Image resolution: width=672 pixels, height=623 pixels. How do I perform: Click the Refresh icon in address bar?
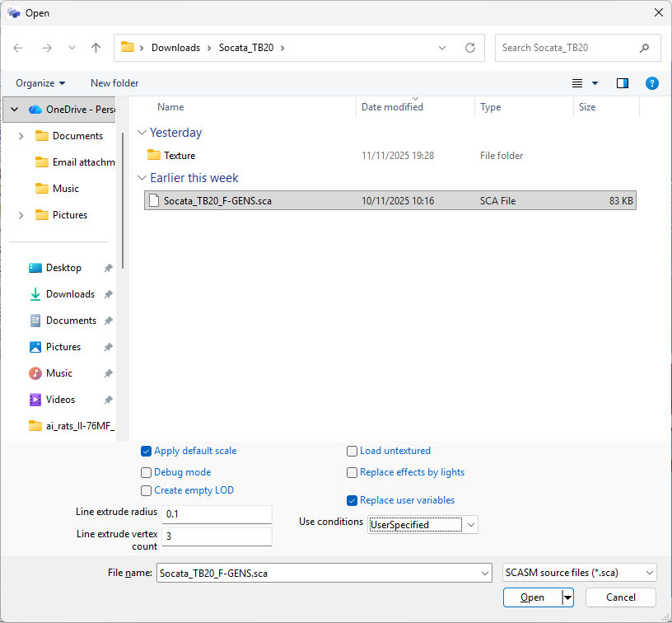[x=470, y=48]
